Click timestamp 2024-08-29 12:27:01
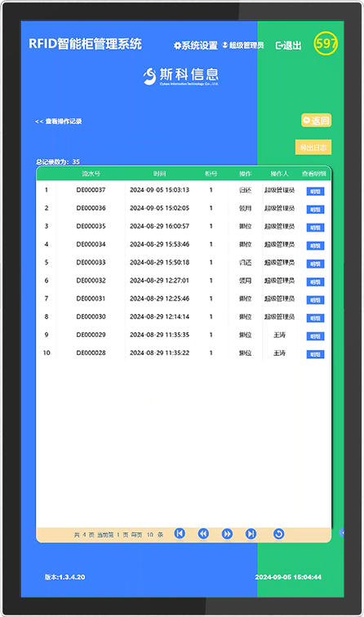Screen dimensions: 364x617 tap(159, 280)
